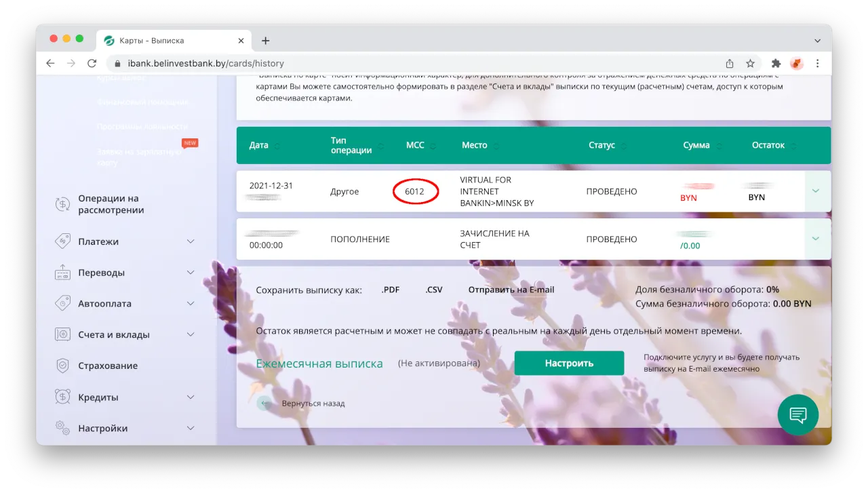
Task: Expand the 2021-12-31 transaction row details
Action: tap(816, 191)
